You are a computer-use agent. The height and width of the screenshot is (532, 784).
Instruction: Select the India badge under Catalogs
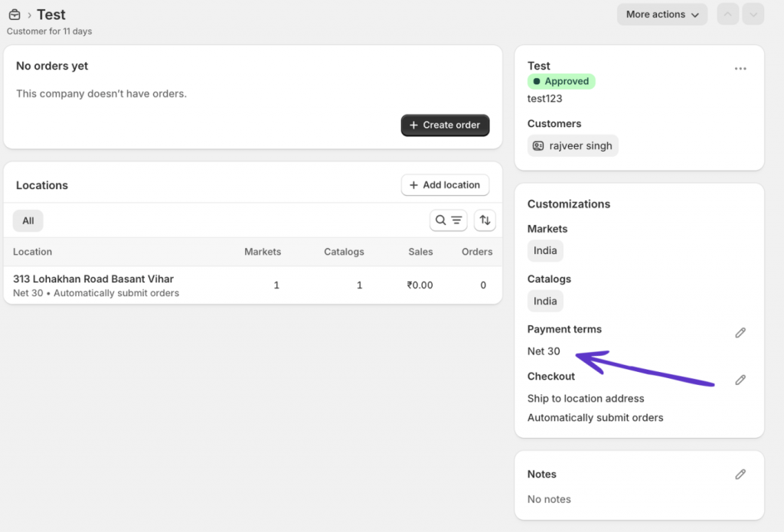click(x=544, y=301)
